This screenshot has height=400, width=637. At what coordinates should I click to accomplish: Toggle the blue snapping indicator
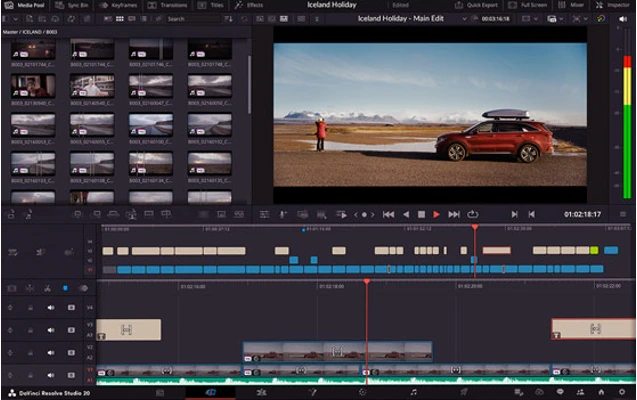coord(65,288)
